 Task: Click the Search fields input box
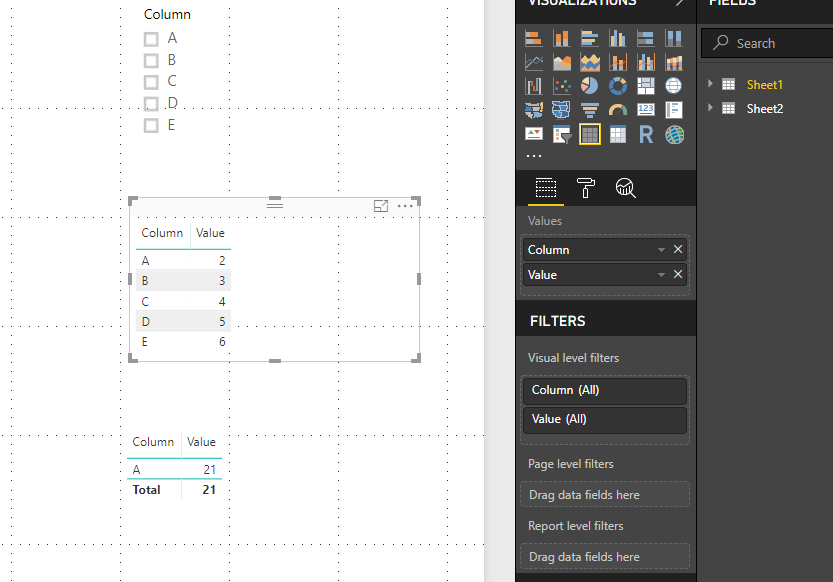pyautogui.click(x=768, y=43)
